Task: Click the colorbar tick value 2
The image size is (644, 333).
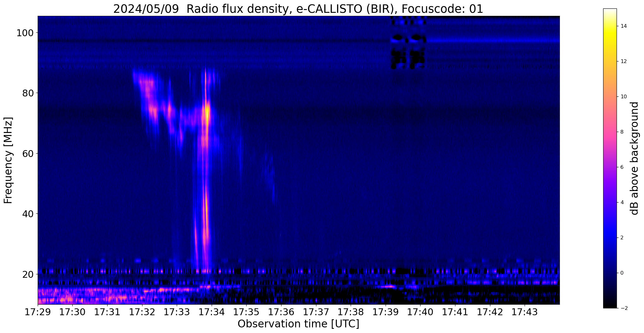Action: click(x=622, y=238)
